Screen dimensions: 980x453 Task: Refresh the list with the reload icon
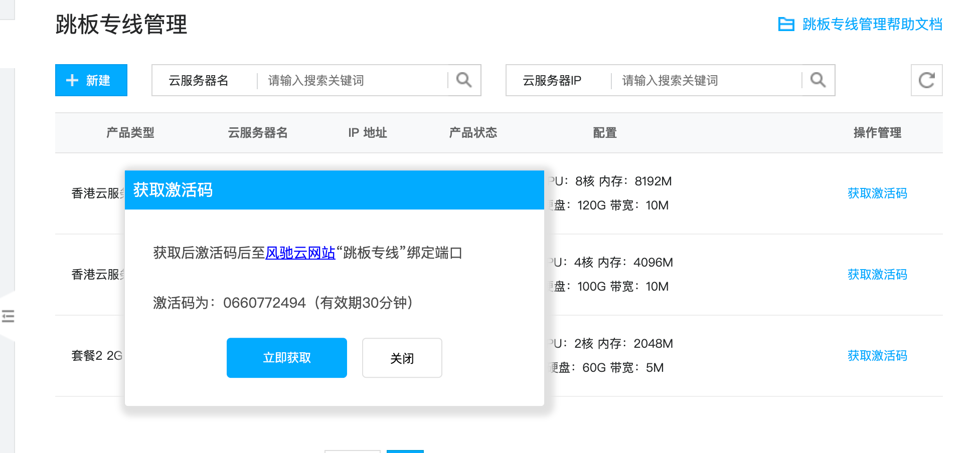(x=926, y=80)
